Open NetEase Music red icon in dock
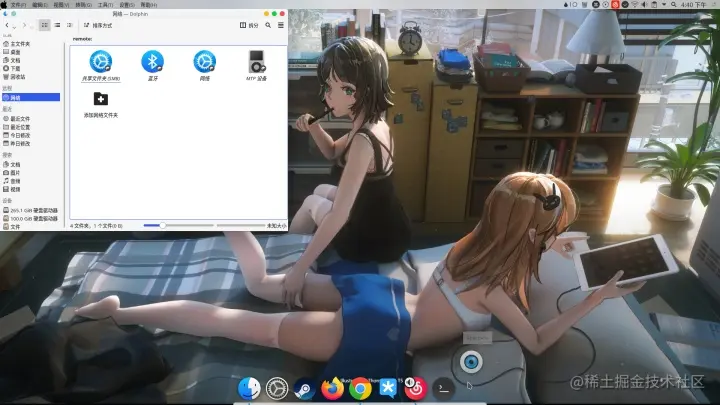Viewport: 720px width, 405px height. 416,389
